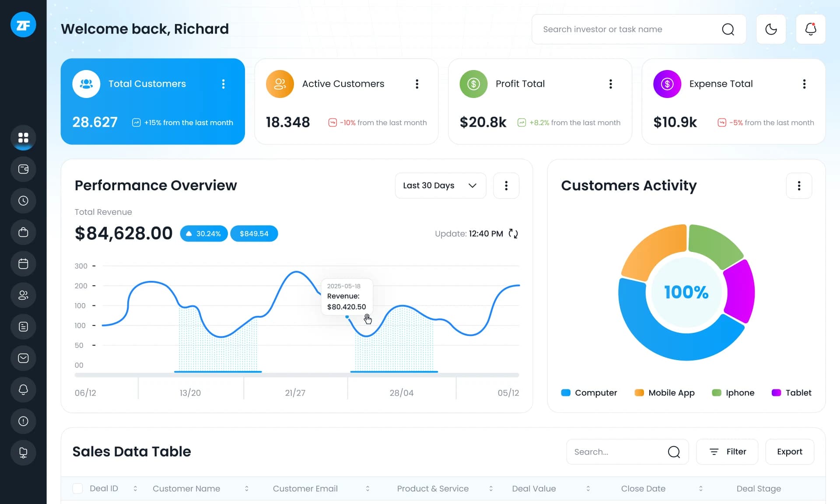The height and width of the screenshot is (504, 840).
Task: Sort the Deal Value column
Action: [x=588, y=488]
